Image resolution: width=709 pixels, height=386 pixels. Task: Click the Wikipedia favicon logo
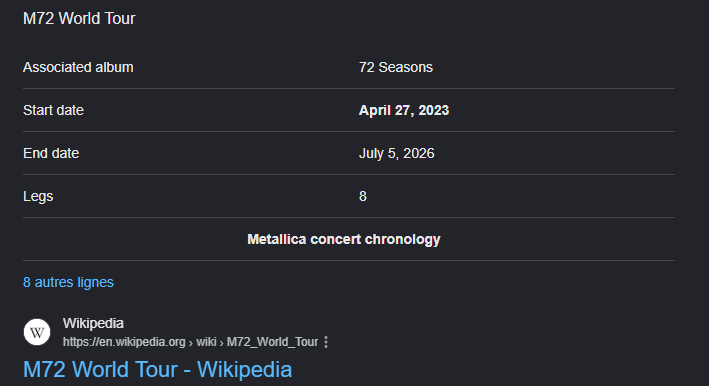pos(37,332)
